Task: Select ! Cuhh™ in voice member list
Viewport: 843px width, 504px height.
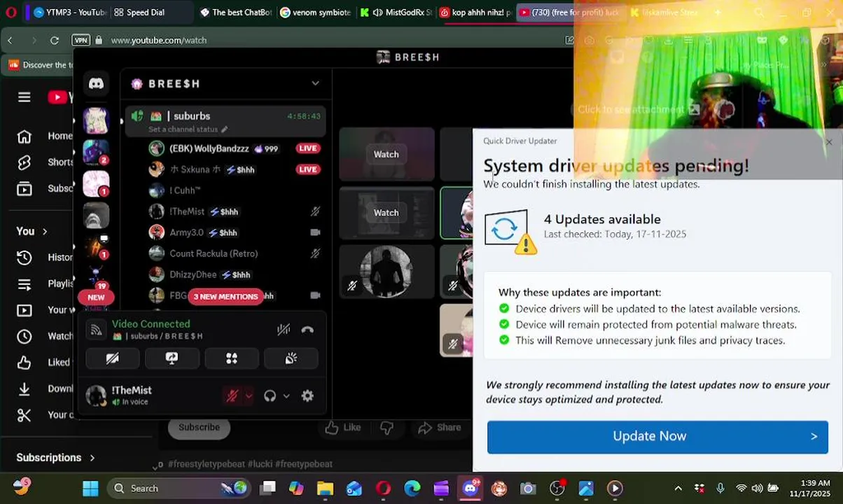Action: pos(233,190)
